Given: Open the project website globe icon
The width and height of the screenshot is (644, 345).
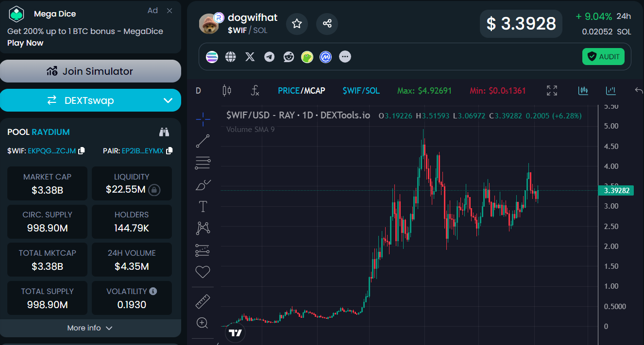Looking at the screenshot, I should (x=231, y=57).
